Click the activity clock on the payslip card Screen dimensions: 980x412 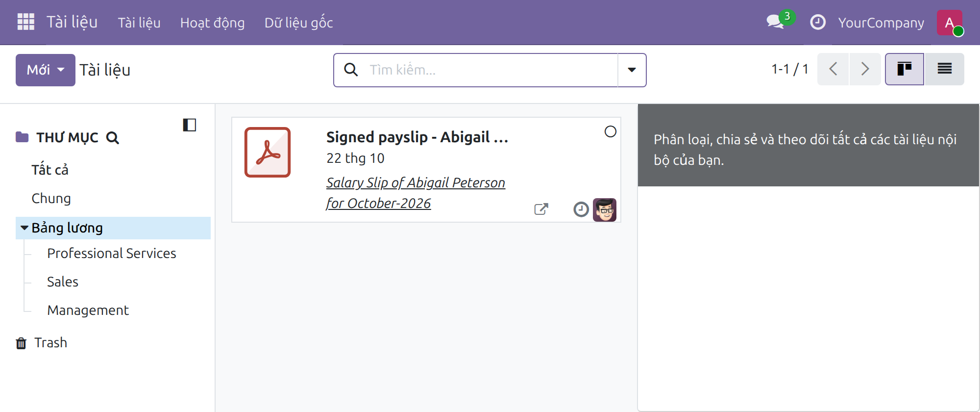tap(581, 209)
